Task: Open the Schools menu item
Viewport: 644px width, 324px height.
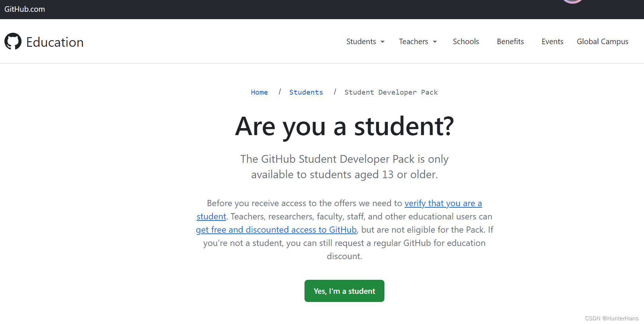Action: pyautogui.click(x=466, y=42)
